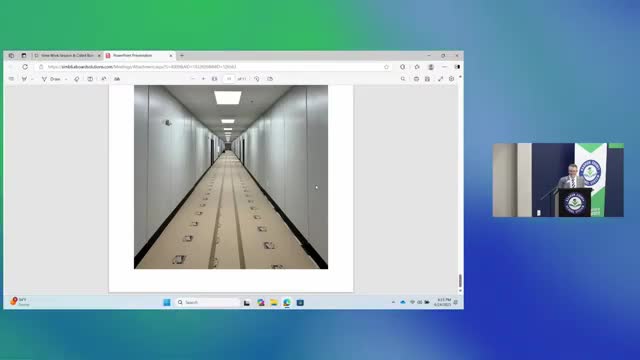Click the PDF vertical scrollbar thumb

(460, 281)
